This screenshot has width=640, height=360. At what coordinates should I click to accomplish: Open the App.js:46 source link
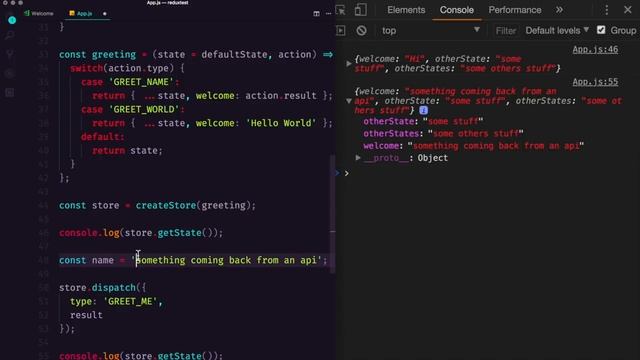pyautogui.click(x=595, y=49)
